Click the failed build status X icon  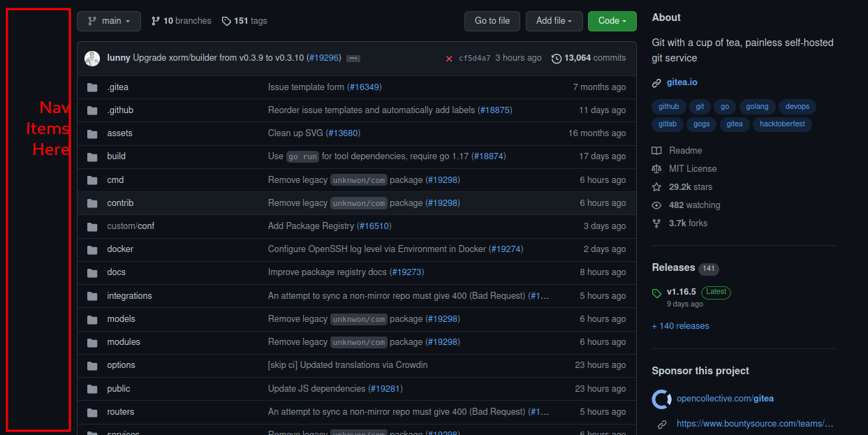[x=449, y=59]
